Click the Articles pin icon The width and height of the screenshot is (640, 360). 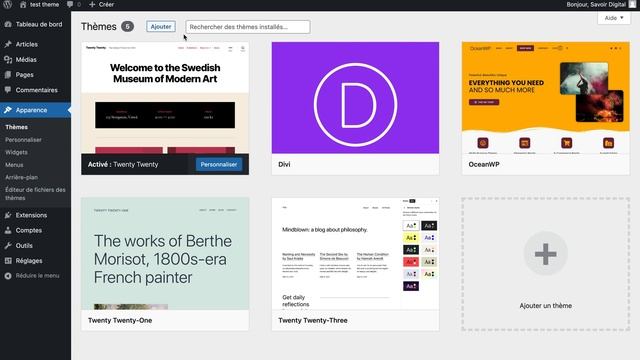[8, 44]
